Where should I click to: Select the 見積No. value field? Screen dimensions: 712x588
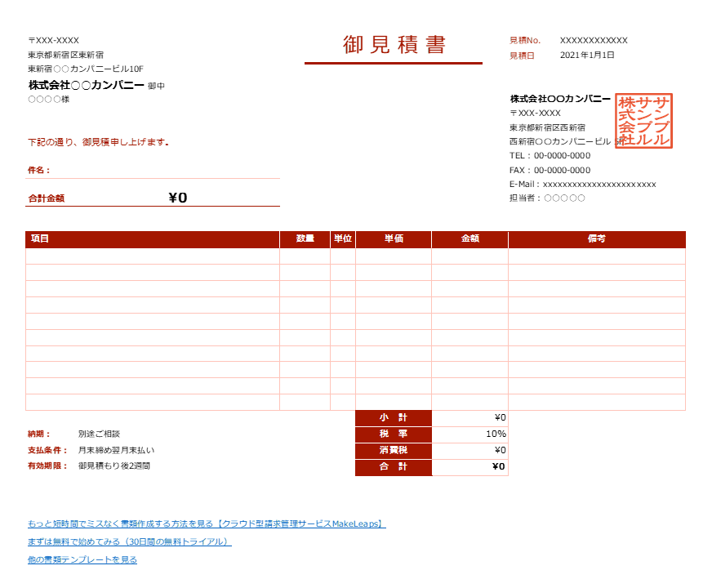click(x=592, y=38)
